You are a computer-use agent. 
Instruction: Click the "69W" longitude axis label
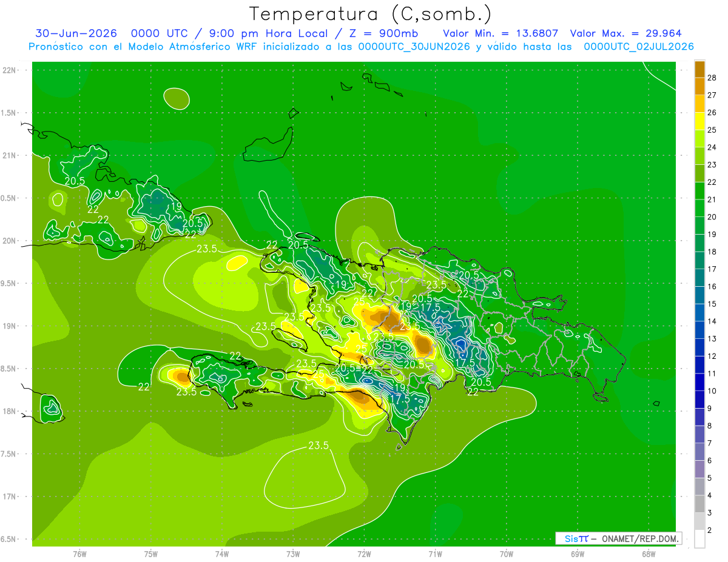[578, 554]
